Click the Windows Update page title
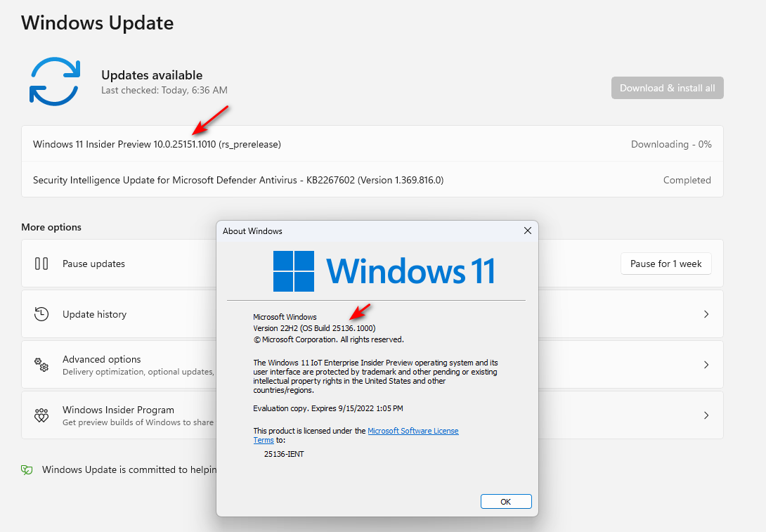The height and width of the screenshot is (532, 766). tap(97, 23)
